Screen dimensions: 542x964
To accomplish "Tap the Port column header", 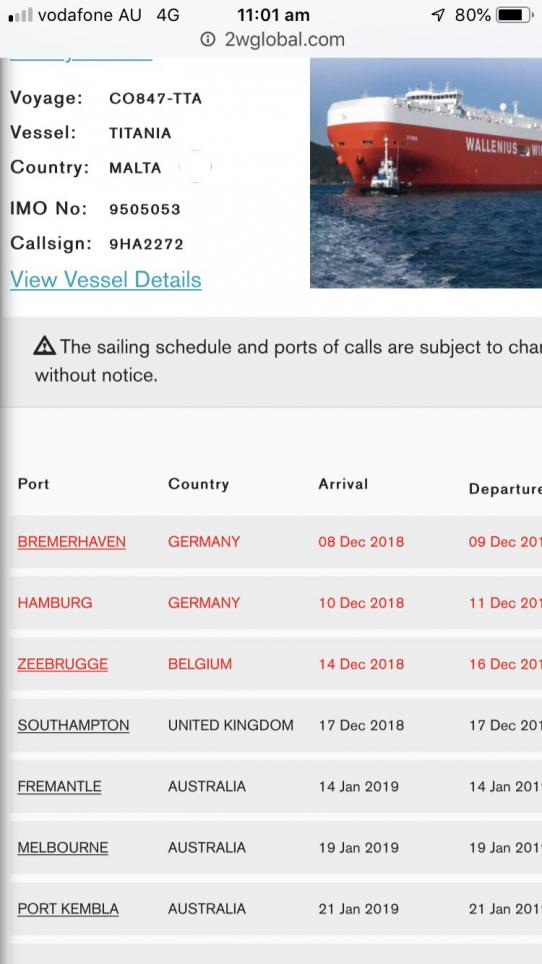I will click(33, 484).
